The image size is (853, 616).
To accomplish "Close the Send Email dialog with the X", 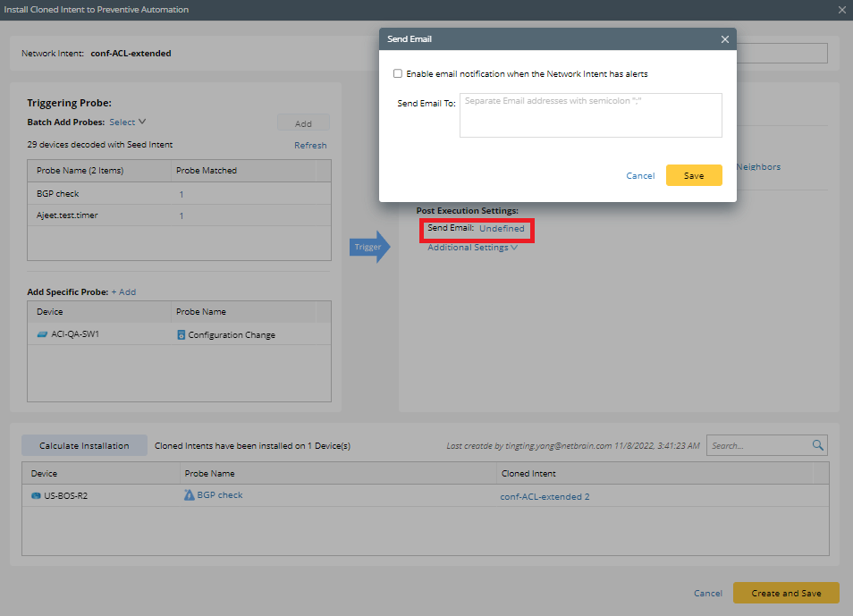I will [724, 38].
